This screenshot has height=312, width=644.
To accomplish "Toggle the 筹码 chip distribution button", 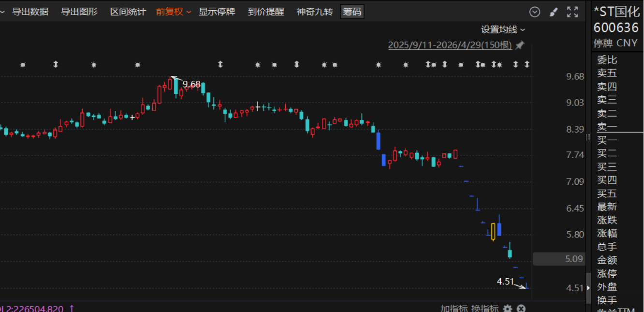I will (x=352, y=12).
